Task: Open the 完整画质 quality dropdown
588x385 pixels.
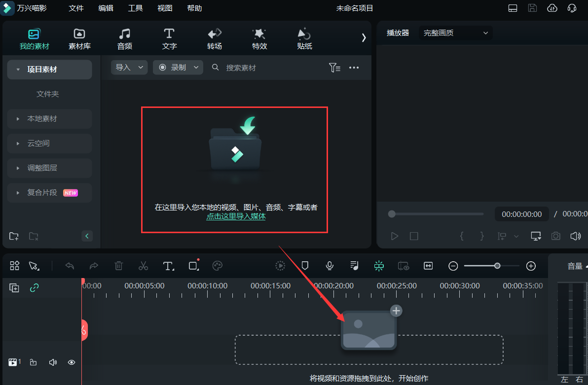Action: click(455, 33)
